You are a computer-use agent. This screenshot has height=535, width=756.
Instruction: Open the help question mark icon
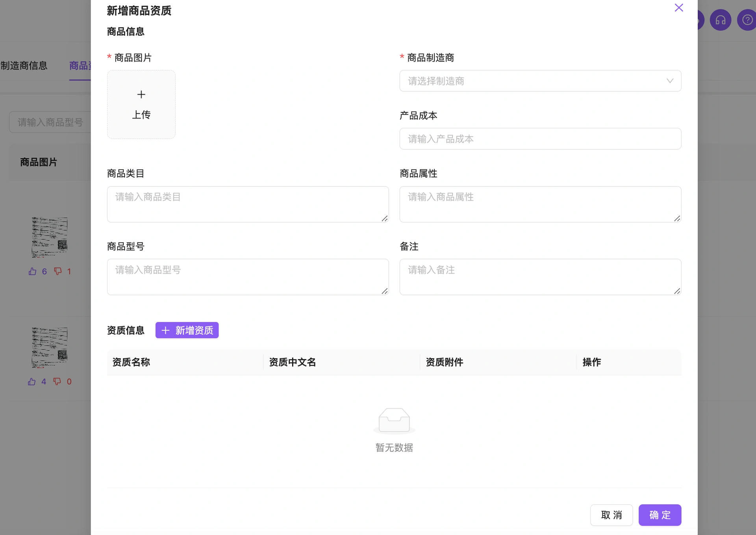tap(747, 20)
